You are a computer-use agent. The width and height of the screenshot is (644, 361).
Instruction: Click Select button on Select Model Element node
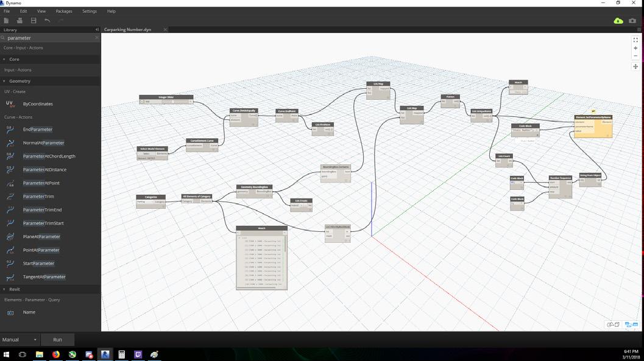click(x=146, y=153)
